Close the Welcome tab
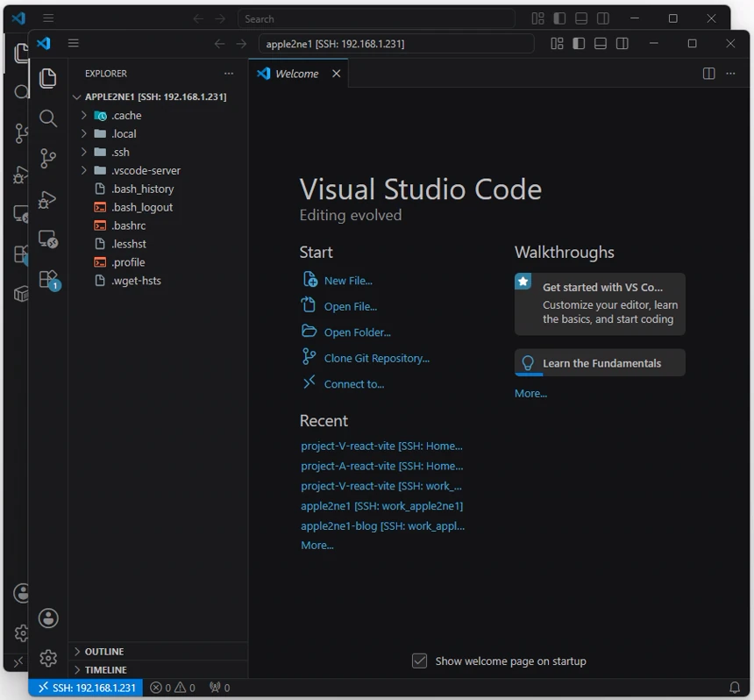This screenshot has width=754, height=700. pyautogui.click(x=336, y=74)
